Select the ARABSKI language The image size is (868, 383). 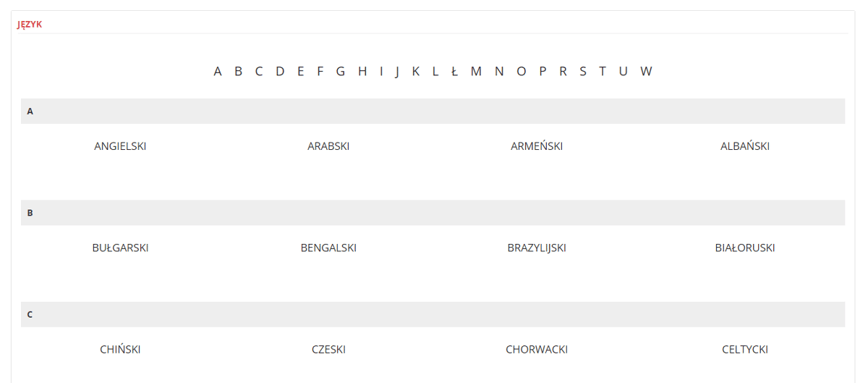click(328, 146)
